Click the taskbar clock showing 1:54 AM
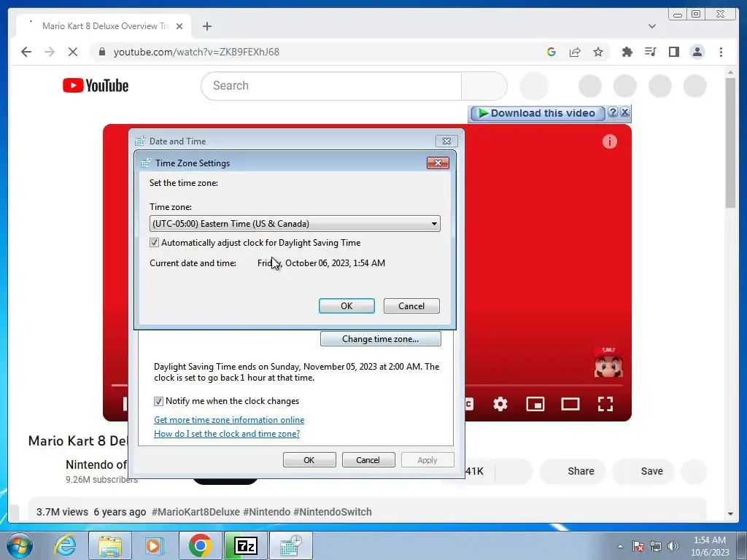Viewport: 747px width, 560px height. [x=710, y=546]
